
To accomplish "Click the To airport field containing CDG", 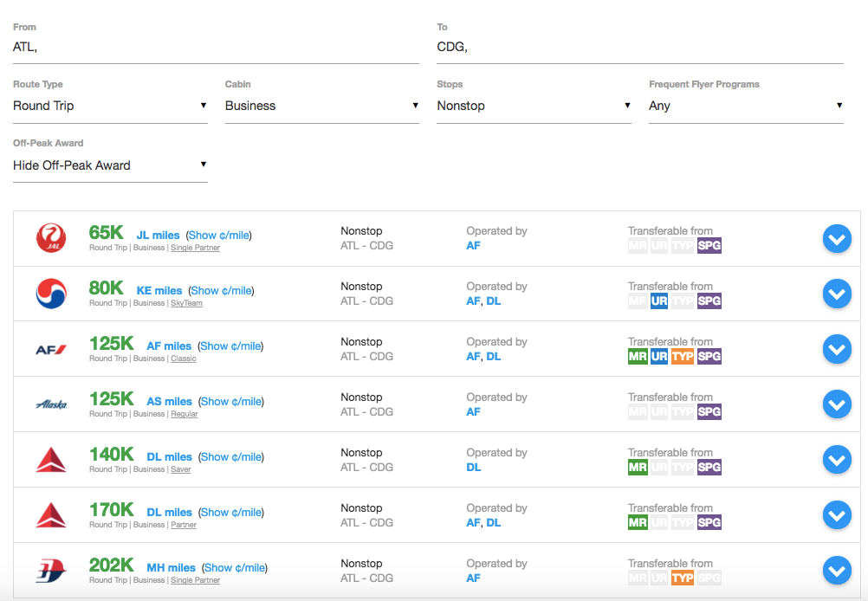I will [639, 48].
